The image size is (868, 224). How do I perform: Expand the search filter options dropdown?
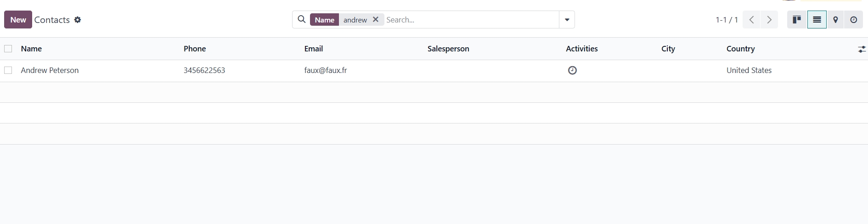tap(567, 20)
